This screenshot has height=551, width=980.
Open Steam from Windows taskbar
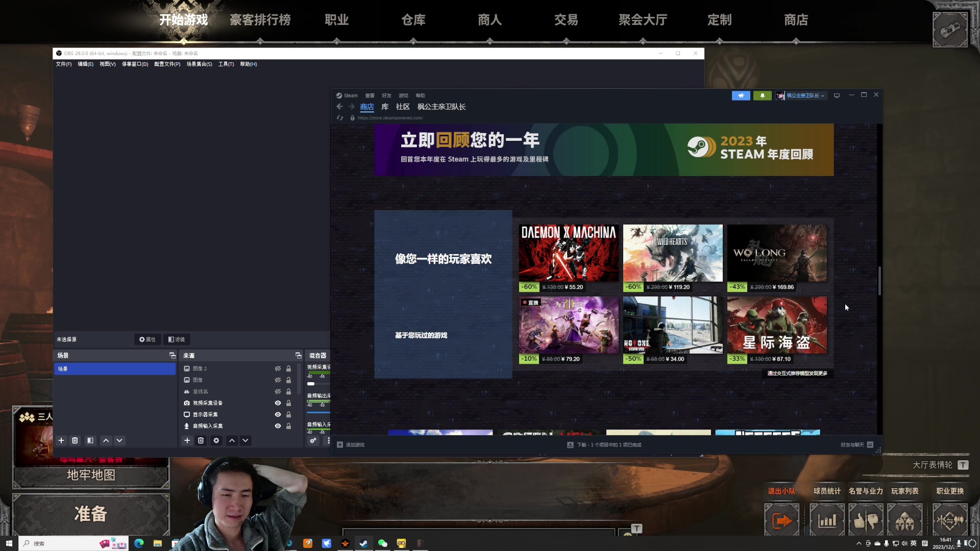point(364,543)
